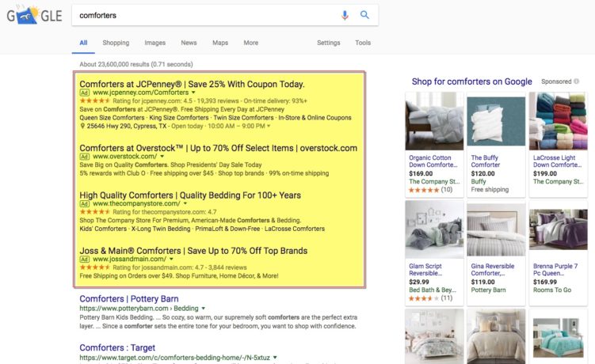Image resolution: width=595 pixels, height=364 pixels.
Task: Open the Joss & Main Comforters ad headline
Action: 193,251
